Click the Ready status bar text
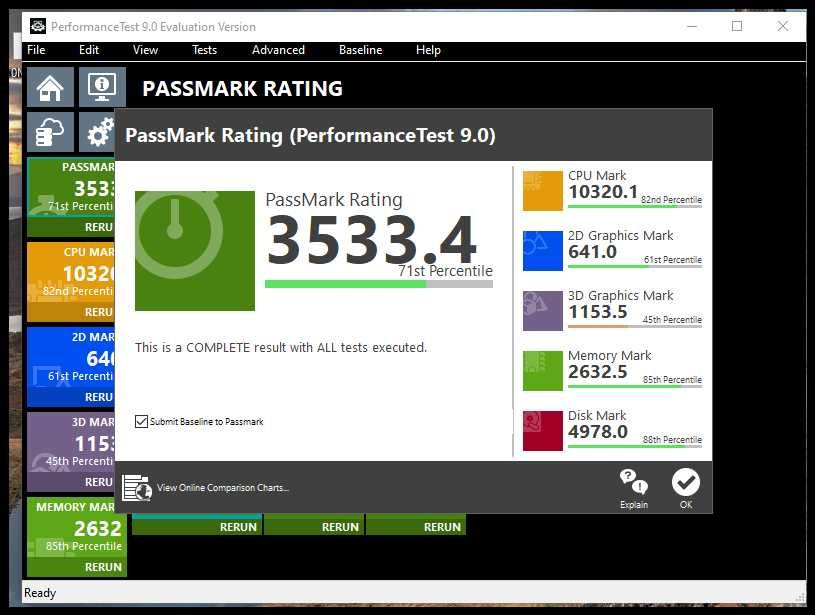The height and width of the screenshot is (615, 815). tap(40, 593)
